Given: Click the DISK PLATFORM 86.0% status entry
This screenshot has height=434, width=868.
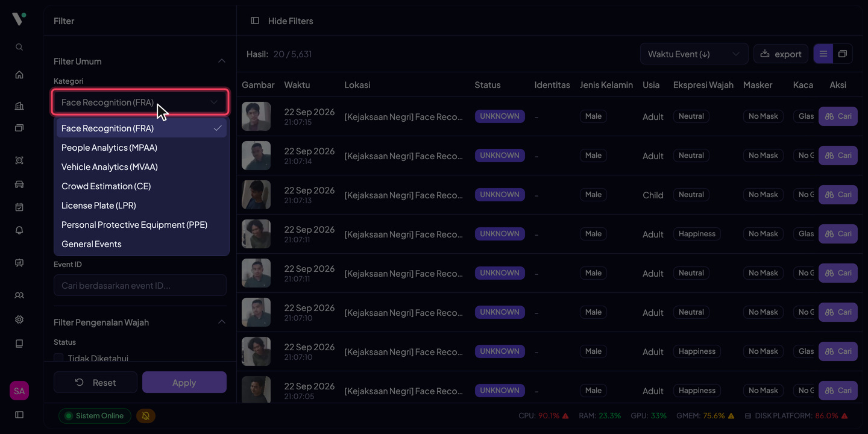Looking at the screenshot, I should (x=796, y=415).
